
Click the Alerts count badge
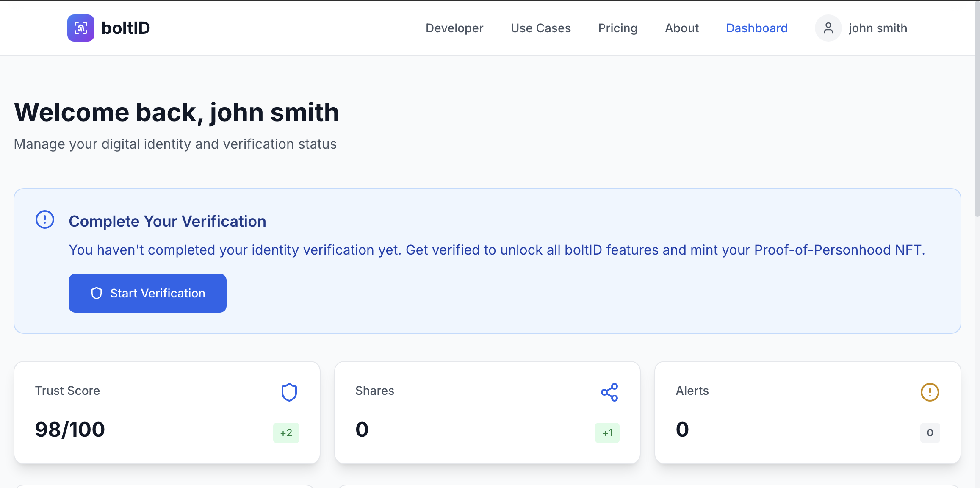coord(930,433)
